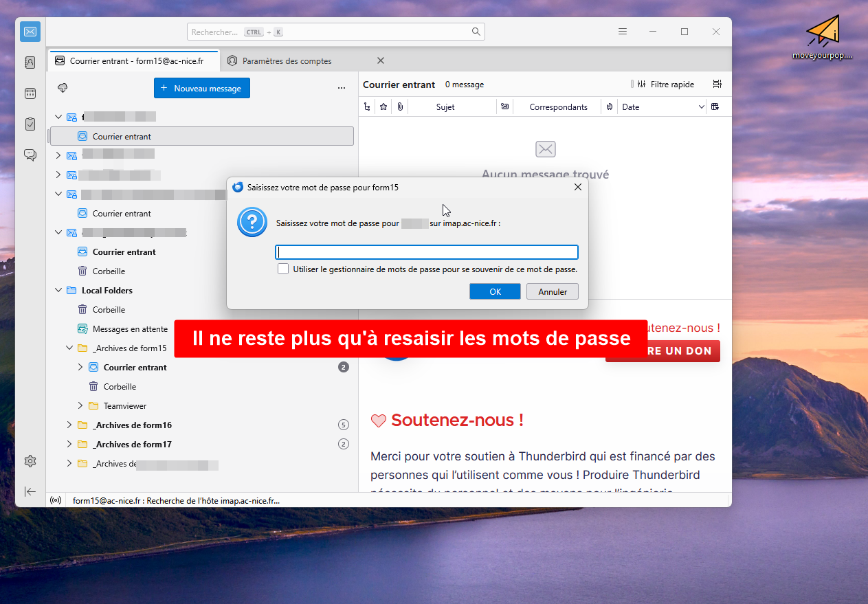Click the get messages cloud icon

pos(63,88)
